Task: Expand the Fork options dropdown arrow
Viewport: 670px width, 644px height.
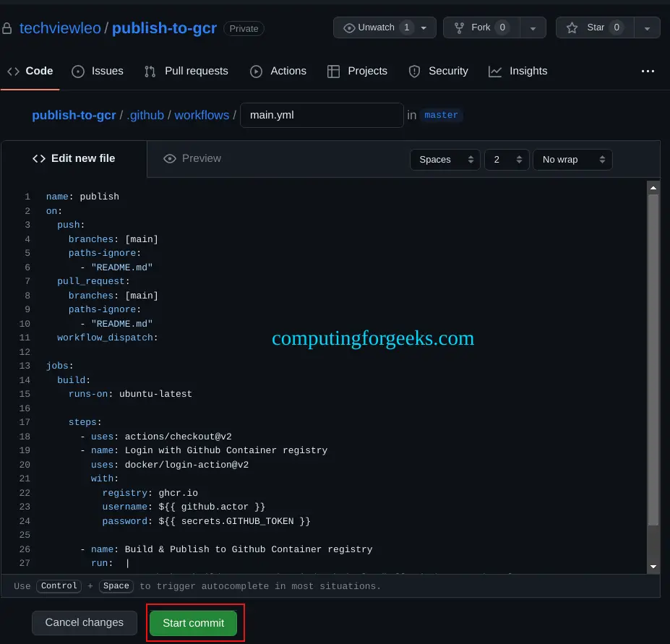Action: [533, 28]
